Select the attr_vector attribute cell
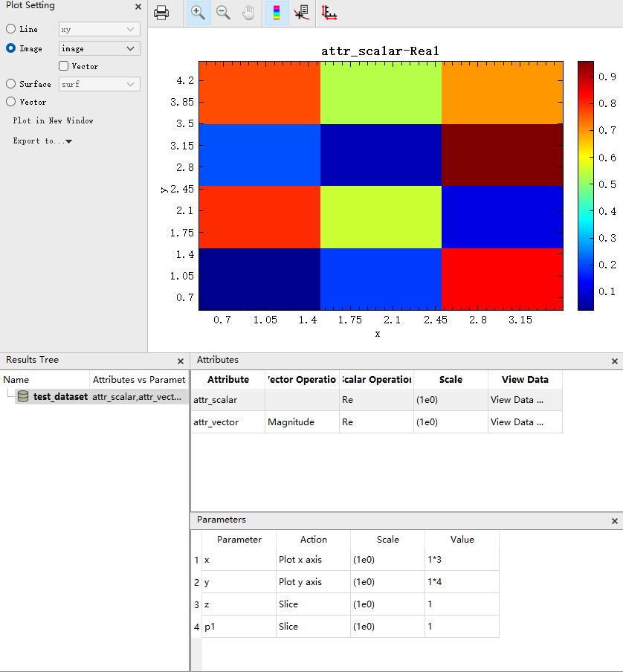623x672 pixels. pos(228,422)
